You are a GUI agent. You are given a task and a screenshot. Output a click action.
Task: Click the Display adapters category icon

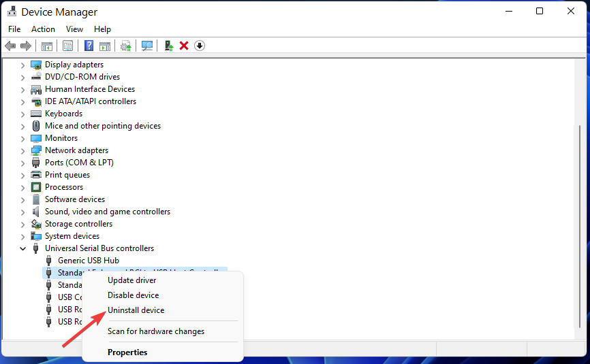pyautogui.click(x=36, y=65)
